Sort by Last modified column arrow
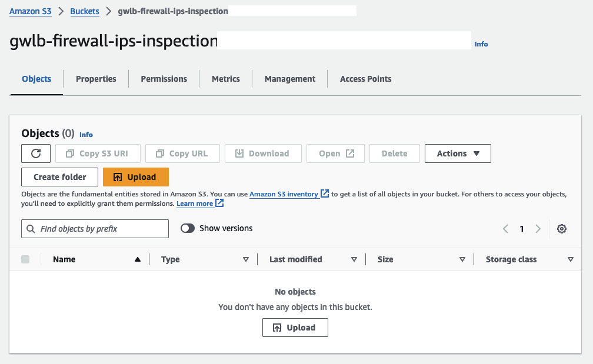This screenshot has height=364, width=593. tap(354, 259)
